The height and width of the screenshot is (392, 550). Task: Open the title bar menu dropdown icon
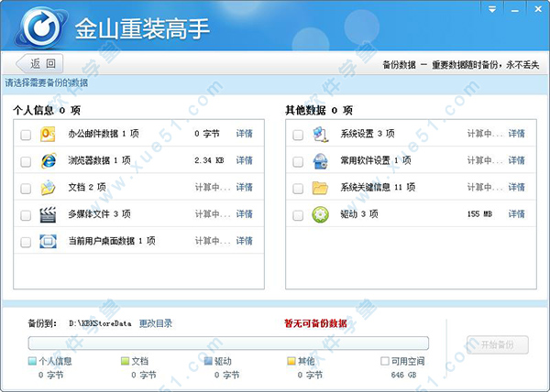click(492, 9)
